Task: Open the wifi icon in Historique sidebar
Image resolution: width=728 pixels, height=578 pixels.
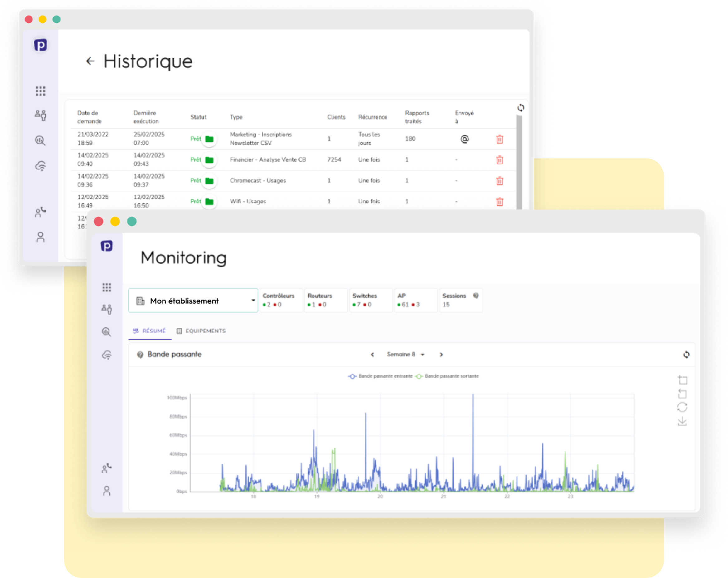Action: click(41, 166)
